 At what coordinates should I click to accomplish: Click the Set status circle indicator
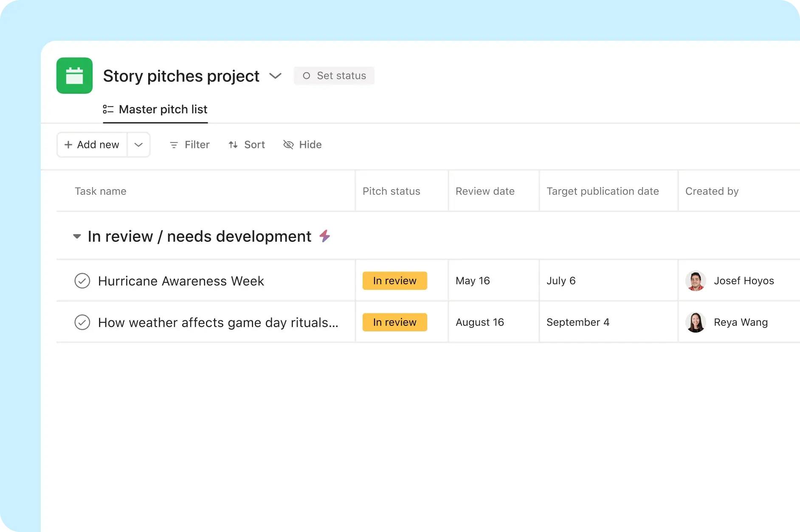click(x=307, y=76)
